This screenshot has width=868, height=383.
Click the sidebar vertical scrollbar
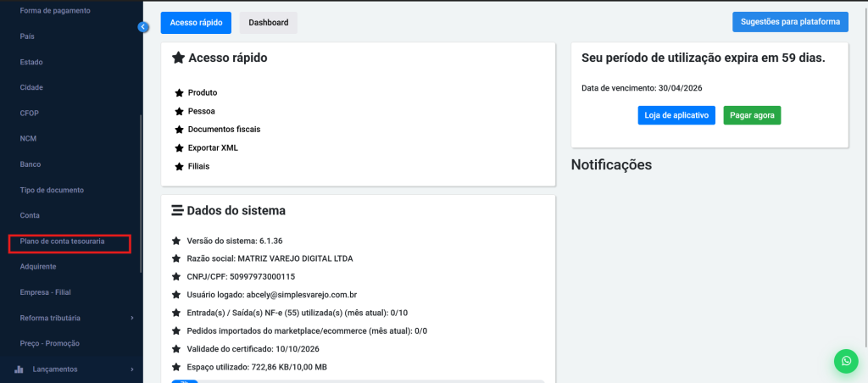(x=142, y=193)
